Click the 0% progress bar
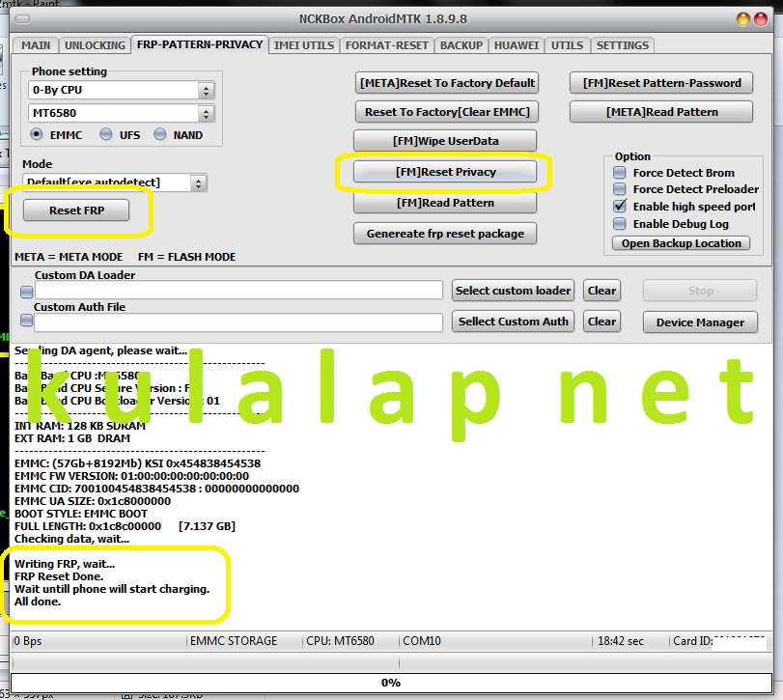This screenshot has height=700, width=783. tap(392, 683)
